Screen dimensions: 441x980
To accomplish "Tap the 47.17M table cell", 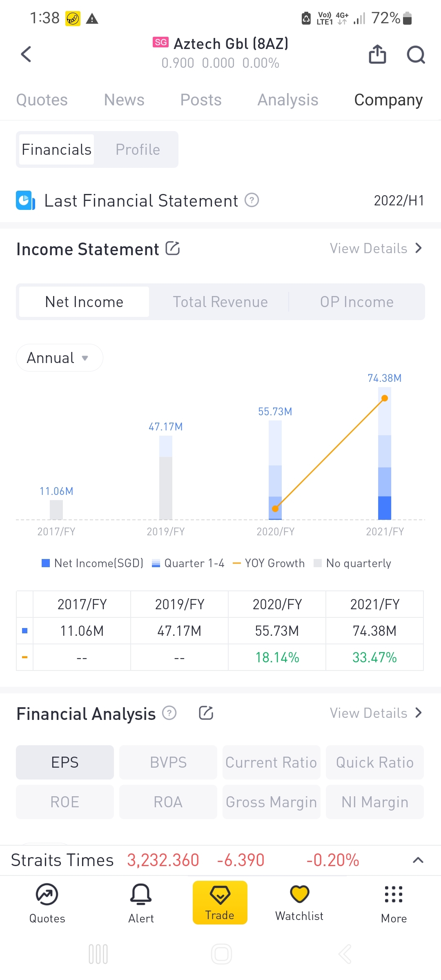I will pyautogui.click(x=179, y=631).
